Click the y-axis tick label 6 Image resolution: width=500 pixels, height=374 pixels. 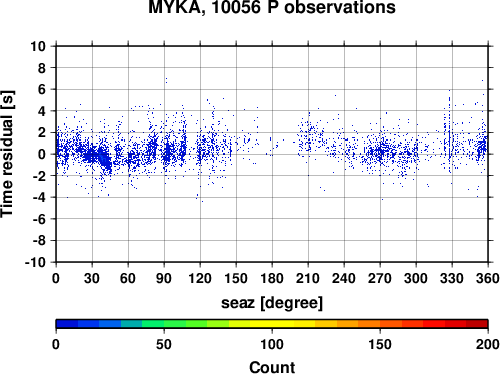[42, 89]
